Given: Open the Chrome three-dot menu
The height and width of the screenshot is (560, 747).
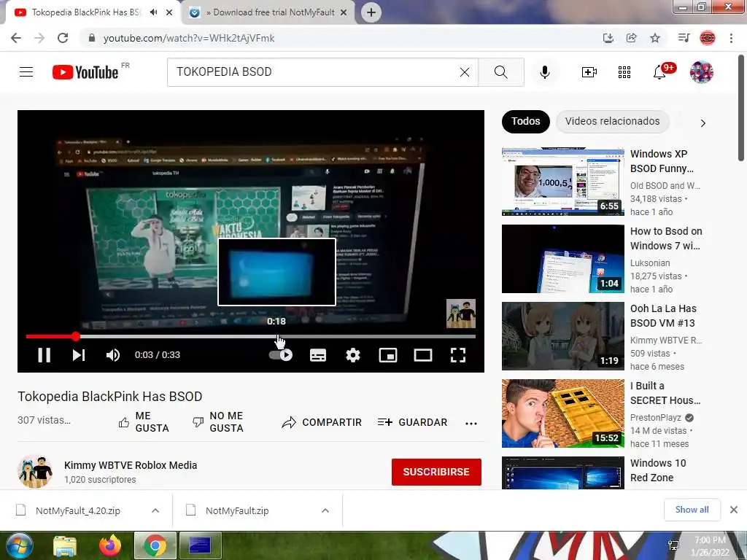Looking at the screenshot, I should coord(731,38).
